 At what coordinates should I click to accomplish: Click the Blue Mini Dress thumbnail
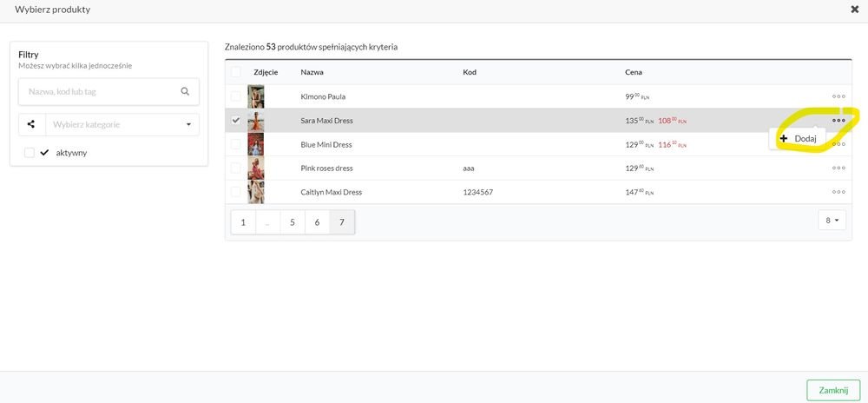pos(256,144)
